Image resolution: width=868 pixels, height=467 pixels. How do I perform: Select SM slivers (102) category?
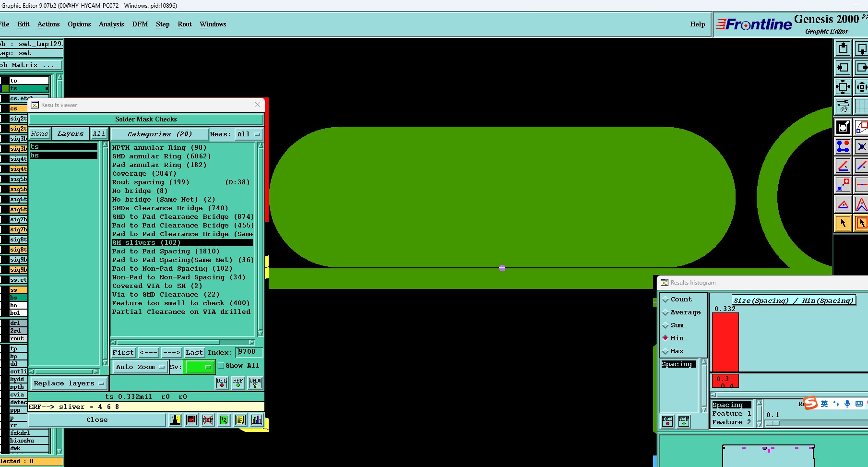[x=182, y=243]
